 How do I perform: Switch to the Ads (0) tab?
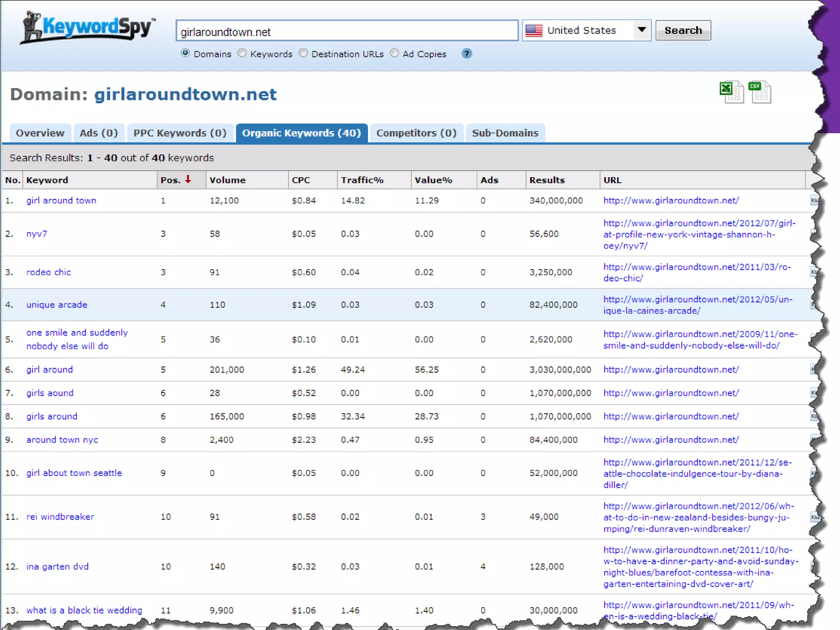click(99, 133)
